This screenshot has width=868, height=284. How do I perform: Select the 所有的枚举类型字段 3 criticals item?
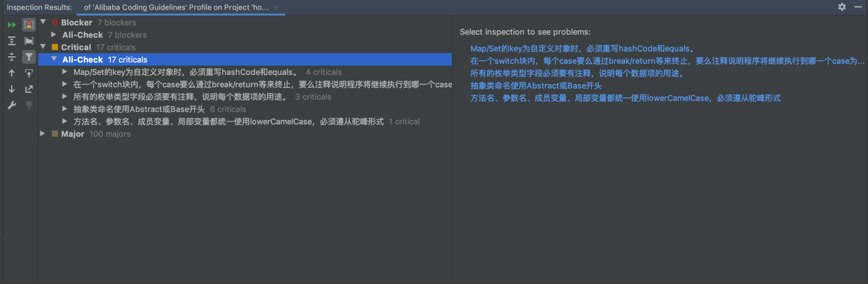coord(203,97)
